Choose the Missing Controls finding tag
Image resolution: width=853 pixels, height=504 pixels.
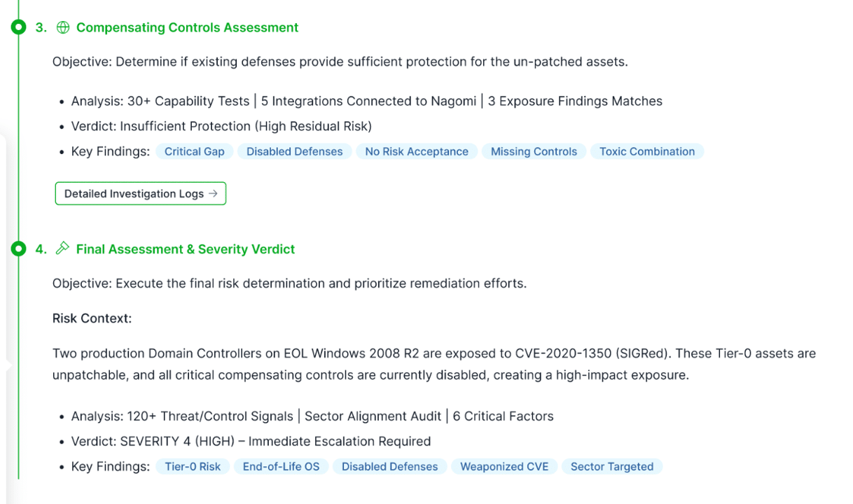point(534,151)
